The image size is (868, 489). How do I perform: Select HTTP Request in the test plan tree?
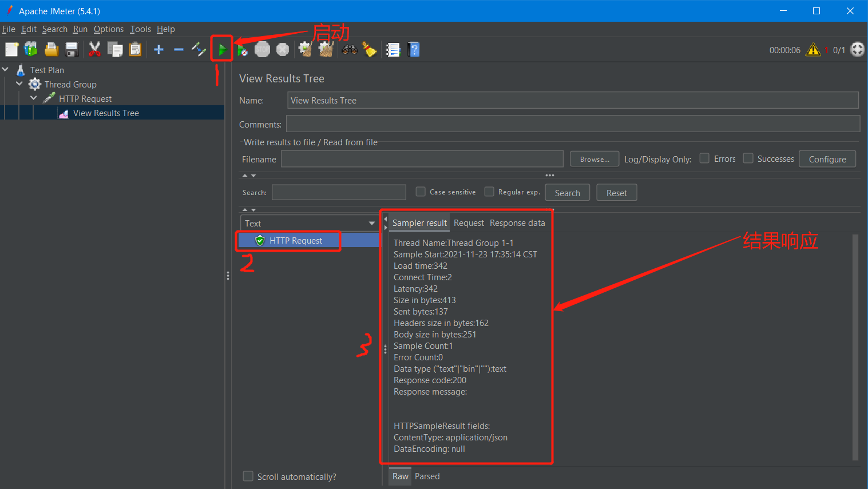pos(85,98)
